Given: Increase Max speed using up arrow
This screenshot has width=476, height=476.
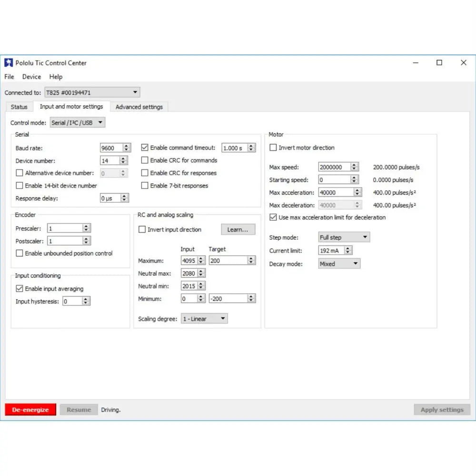Looking at the screenshot, I should pyautogui.click(x=354, y=165).
